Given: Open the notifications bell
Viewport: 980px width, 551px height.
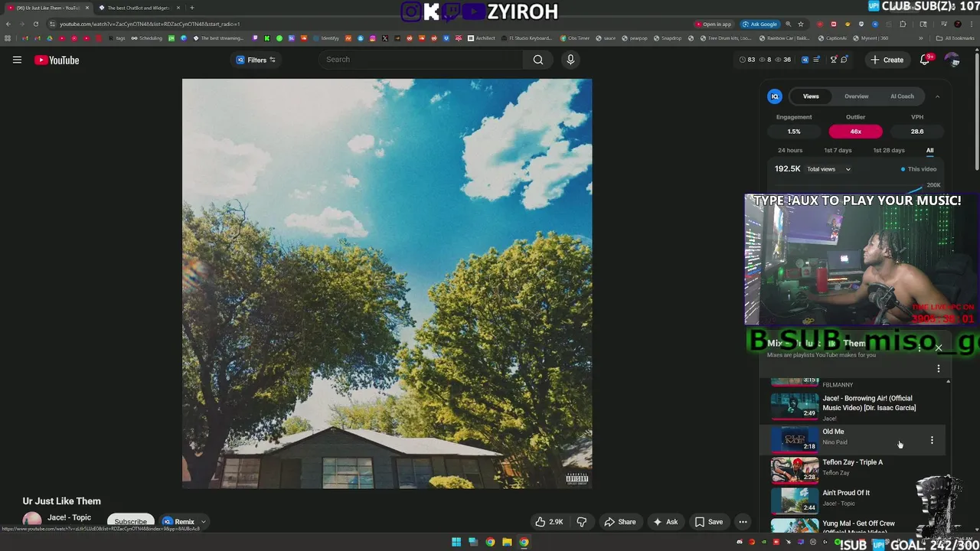Looking at the screenshot, I should pos(925,60).
